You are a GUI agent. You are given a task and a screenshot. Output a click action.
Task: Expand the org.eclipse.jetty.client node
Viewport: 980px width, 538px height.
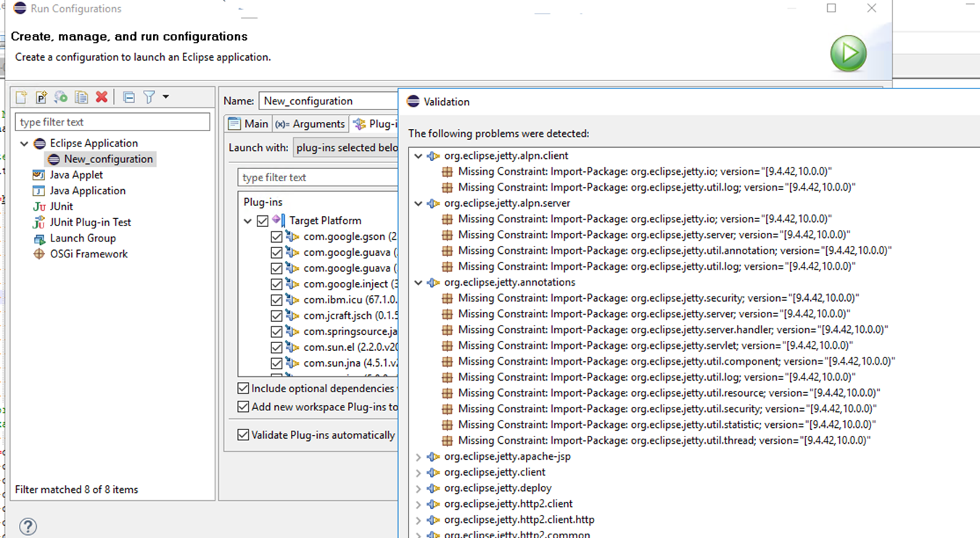[418, 473]
